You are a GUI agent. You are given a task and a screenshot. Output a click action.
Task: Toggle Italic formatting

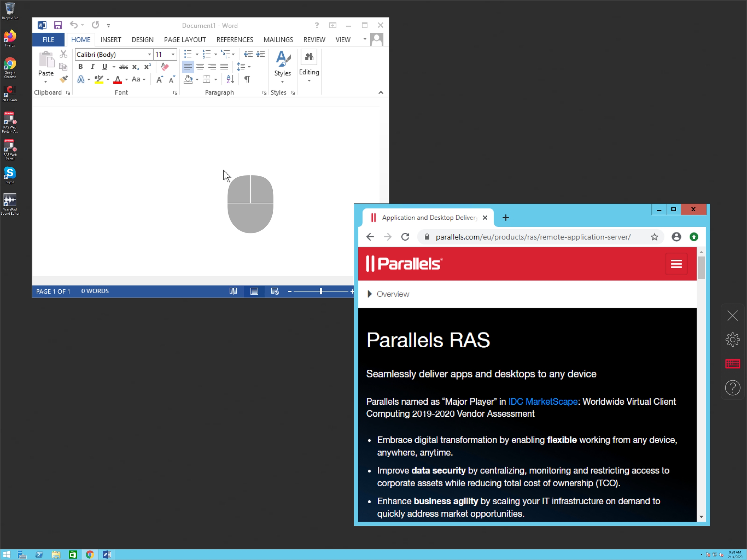92,67
